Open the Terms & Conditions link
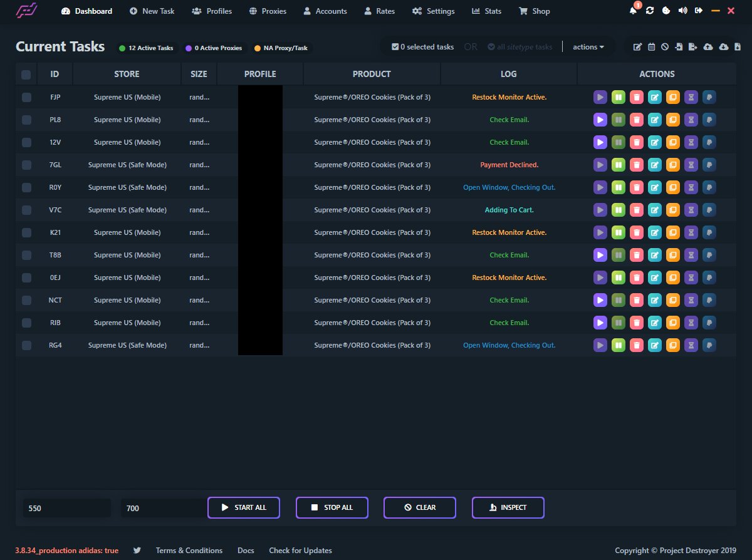This screenshot has height=560, width=752. tap(189, 551)
